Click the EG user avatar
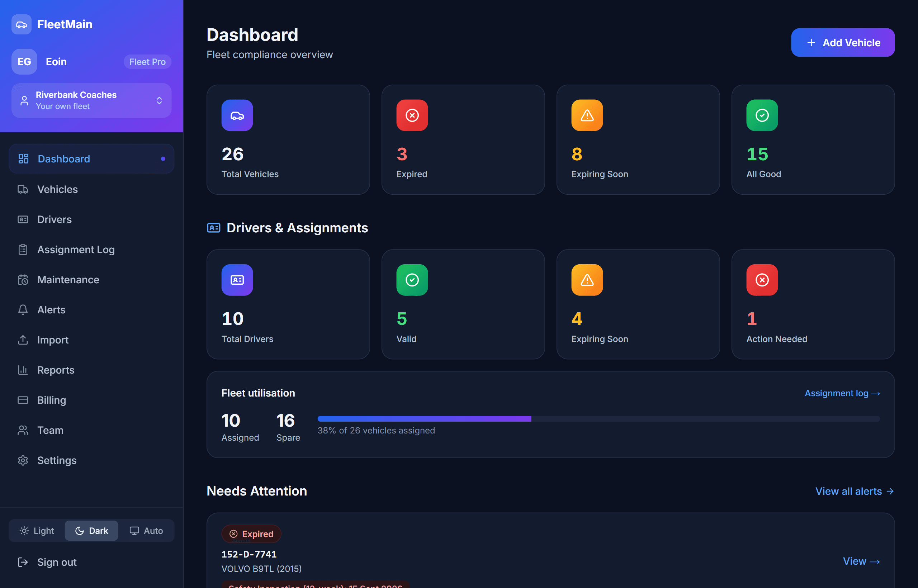The image size is (918, 588). click(x=24, y=61)
